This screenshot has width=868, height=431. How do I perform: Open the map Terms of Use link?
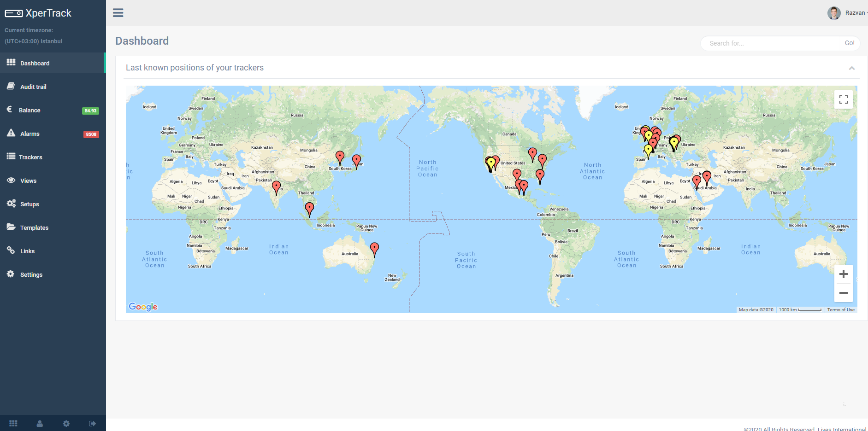pos(840,310)
